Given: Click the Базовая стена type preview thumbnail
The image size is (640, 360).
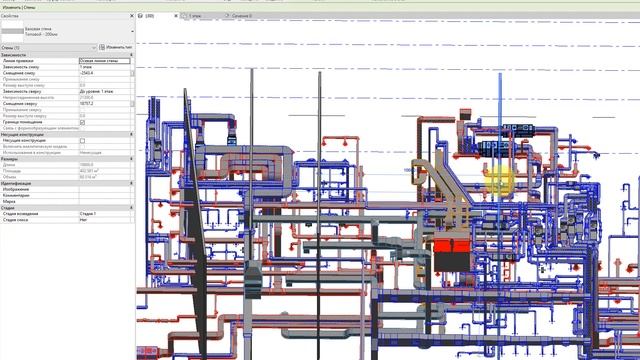Looking at the screenshot, I should point(13,31).
